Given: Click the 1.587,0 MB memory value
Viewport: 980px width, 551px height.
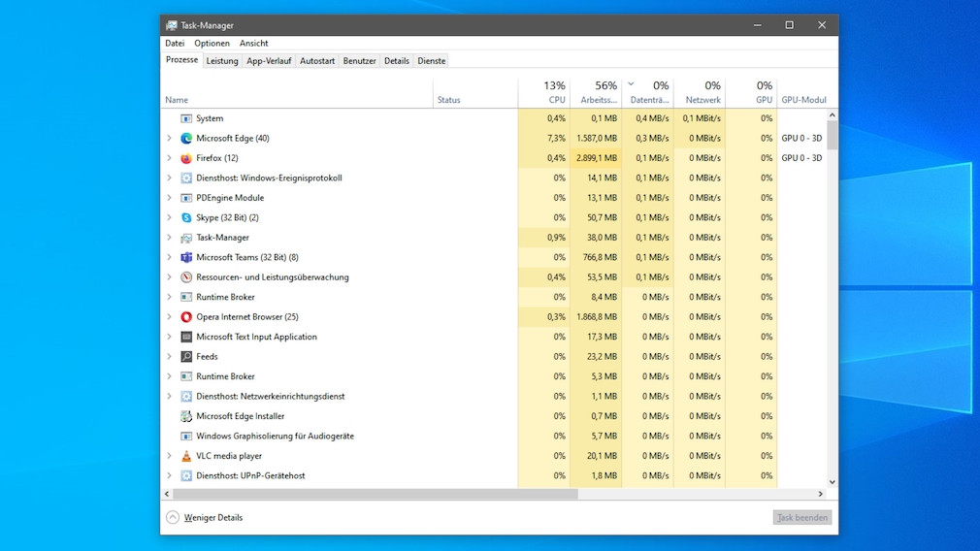Looking at the screenshot, I should [x=597, y=138].
